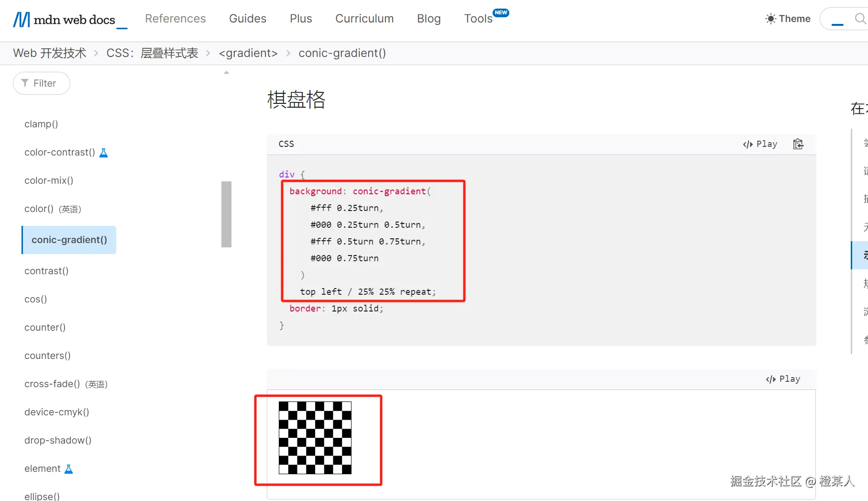Go to CSS：层叠样式表 breadcrumb

tap(152, 53)
